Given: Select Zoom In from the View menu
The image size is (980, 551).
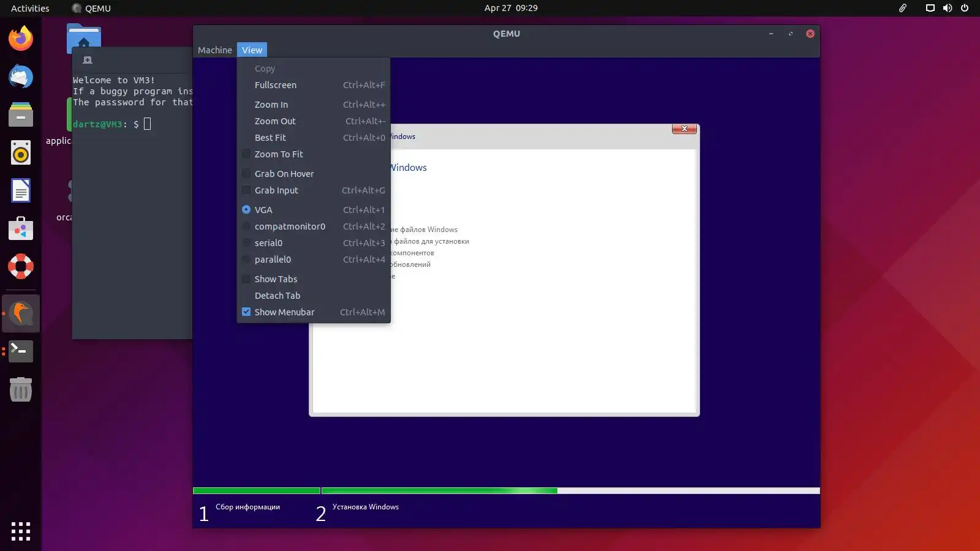Looking at the screenshot, I should 314,105.
